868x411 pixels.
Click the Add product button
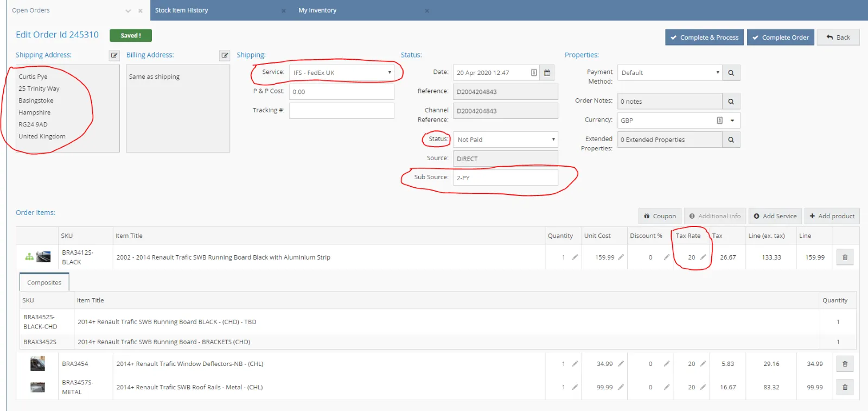[832, 216]
